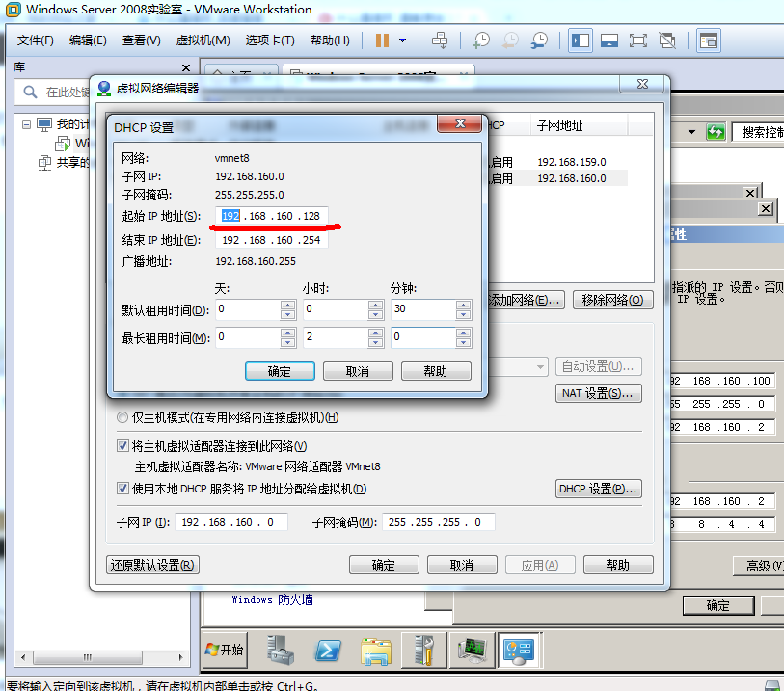Screen dimensions: 784x691
Task: Take a snapshot with the clock-plus icon
Action: point(481,40)
